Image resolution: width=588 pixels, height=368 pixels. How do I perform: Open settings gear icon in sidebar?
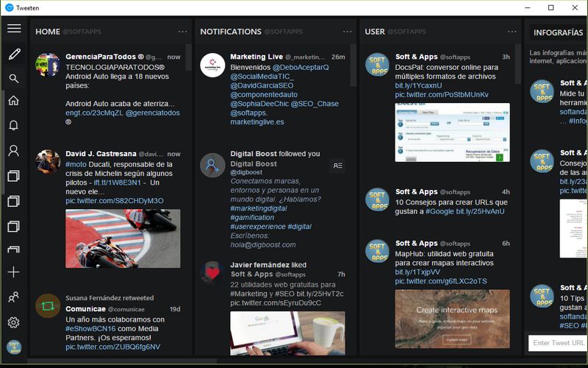13,322
